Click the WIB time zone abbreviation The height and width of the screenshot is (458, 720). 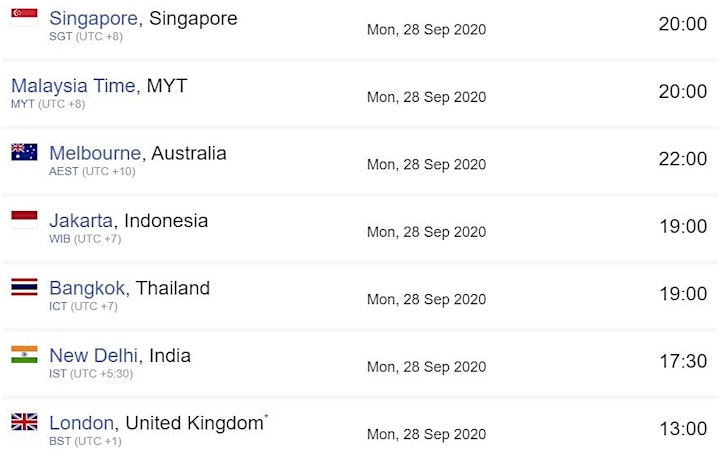click(60, 239)
